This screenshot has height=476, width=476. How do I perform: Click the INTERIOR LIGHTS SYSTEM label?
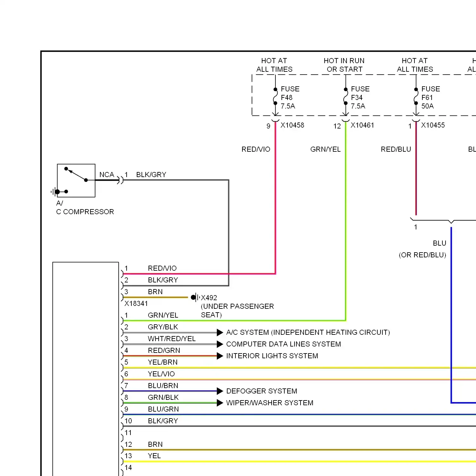click(272, 356)
